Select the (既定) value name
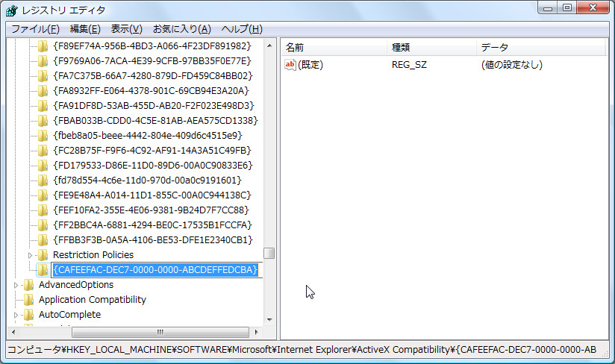This screenshot has height=364, width=615. 310,65
